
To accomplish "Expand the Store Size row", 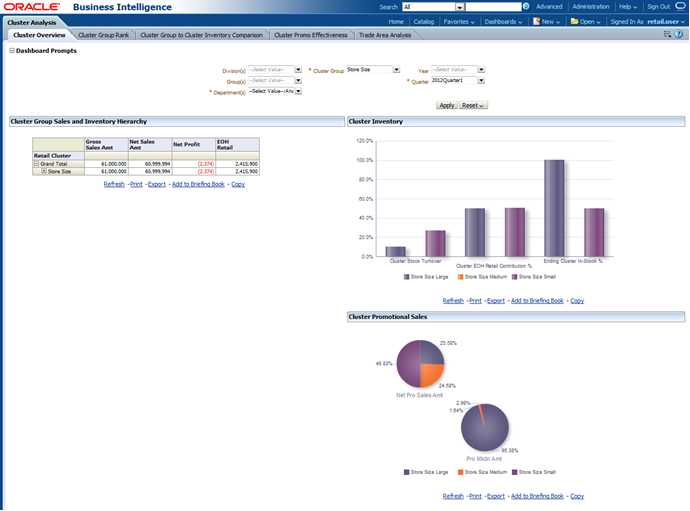I will tap(44, 171).
